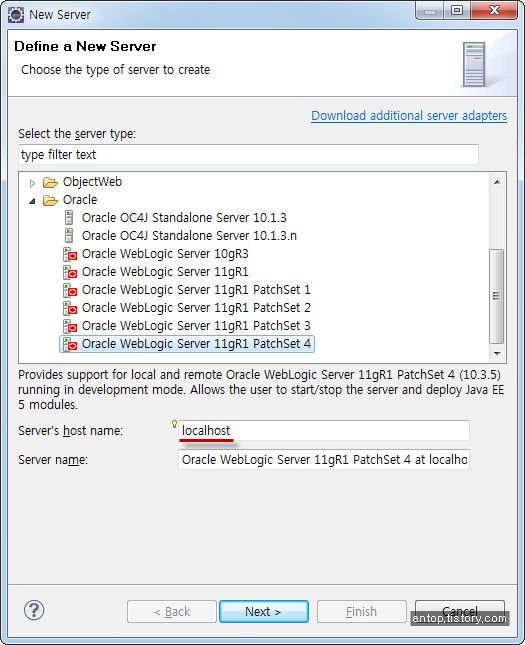This screenshot has width=525, height=645.
Task: Focus the type filter text field
Action: [x=248, y=155]
